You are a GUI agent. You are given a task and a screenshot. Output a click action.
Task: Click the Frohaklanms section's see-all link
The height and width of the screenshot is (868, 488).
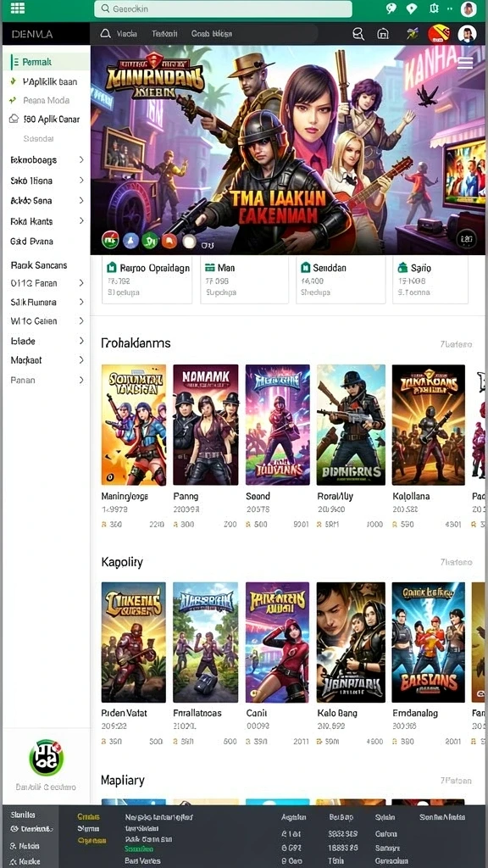456,344
